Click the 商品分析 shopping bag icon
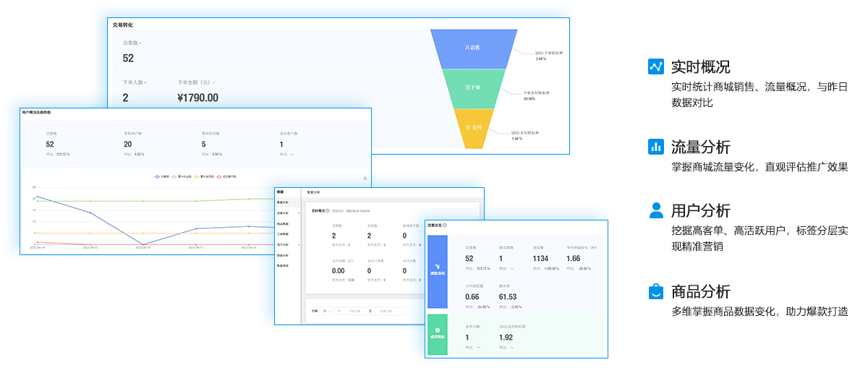The width and height of the screenshot is (868, 378). [656, 292]
